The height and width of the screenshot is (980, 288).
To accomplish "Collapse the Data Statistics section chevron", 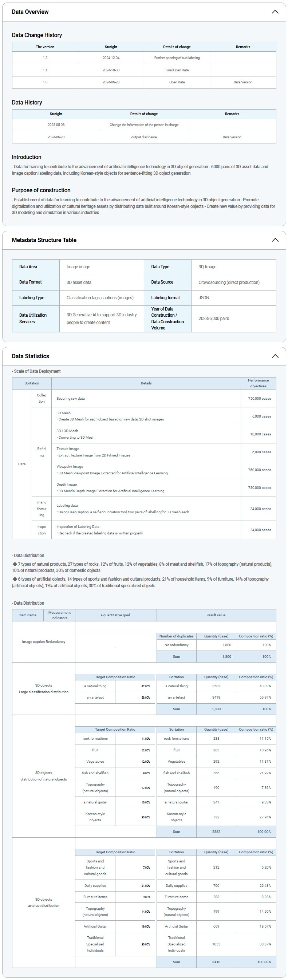I will [x=275, y=356].
